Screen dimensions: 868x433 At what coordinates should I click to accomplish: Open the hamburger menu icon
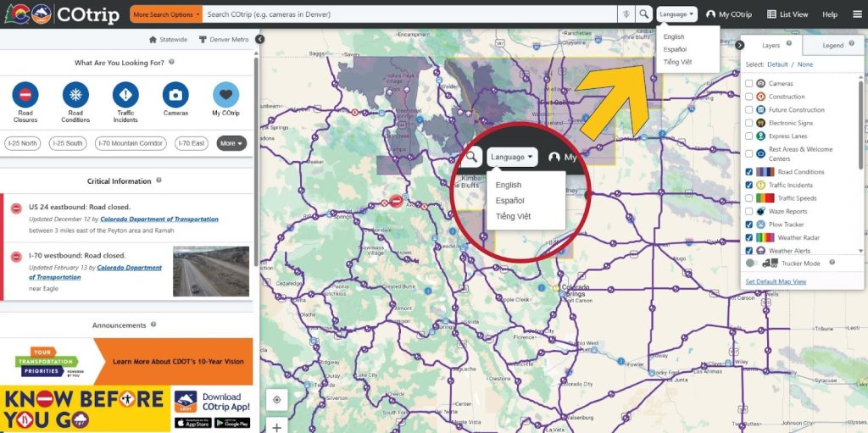coord(857,14)
